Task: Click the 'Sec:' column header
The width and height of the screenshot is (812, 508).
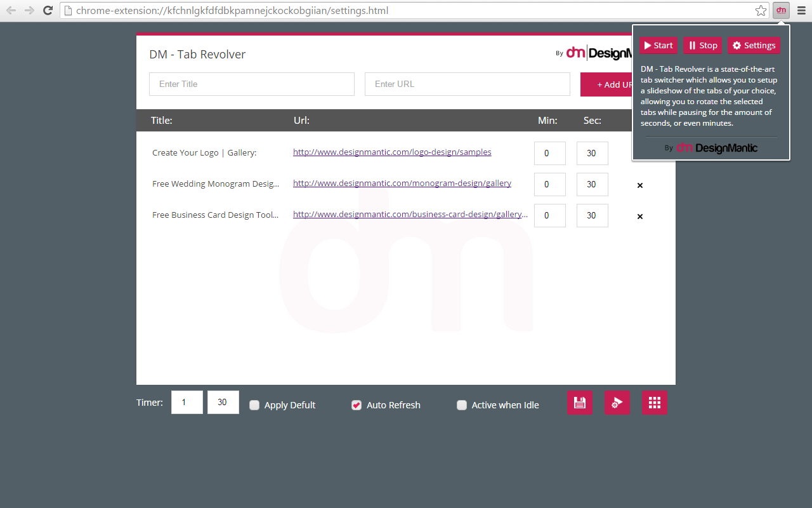Action: [x=593, y=121]
